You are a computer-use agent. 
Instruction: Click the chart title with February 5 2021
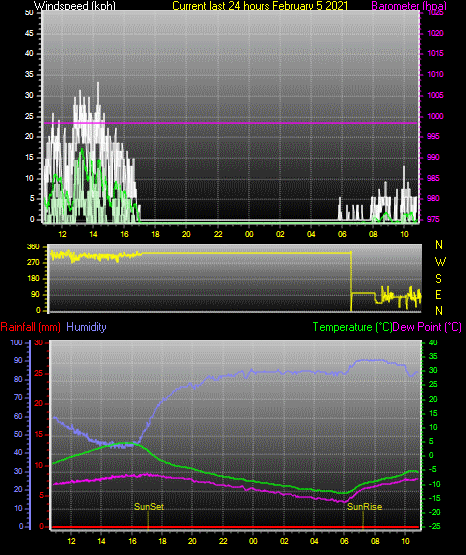260,6
